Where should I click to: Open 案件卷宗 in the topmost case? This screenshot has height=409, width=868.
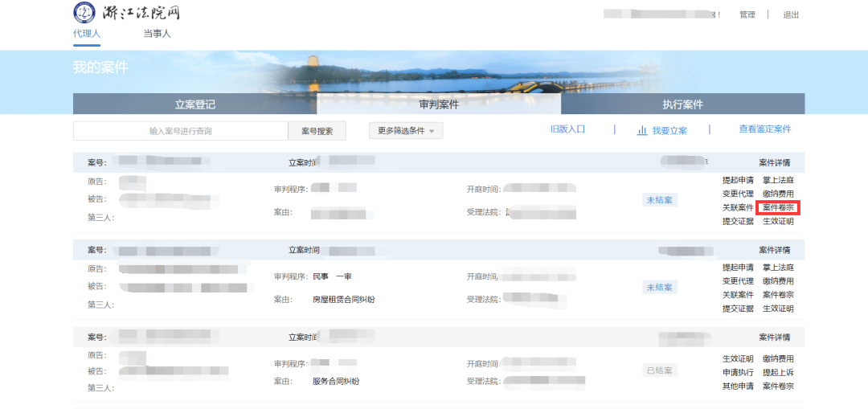[778, 207]
